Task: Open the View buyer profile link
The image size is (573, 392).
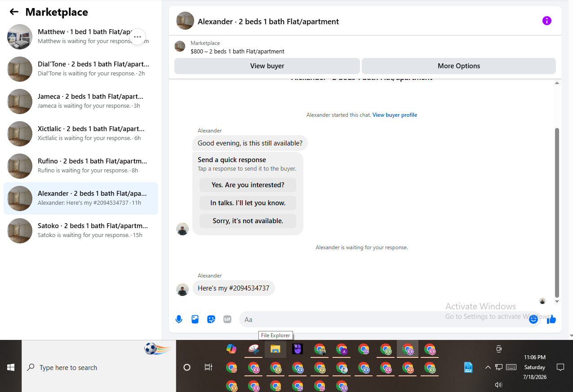Action: point(395,115)
